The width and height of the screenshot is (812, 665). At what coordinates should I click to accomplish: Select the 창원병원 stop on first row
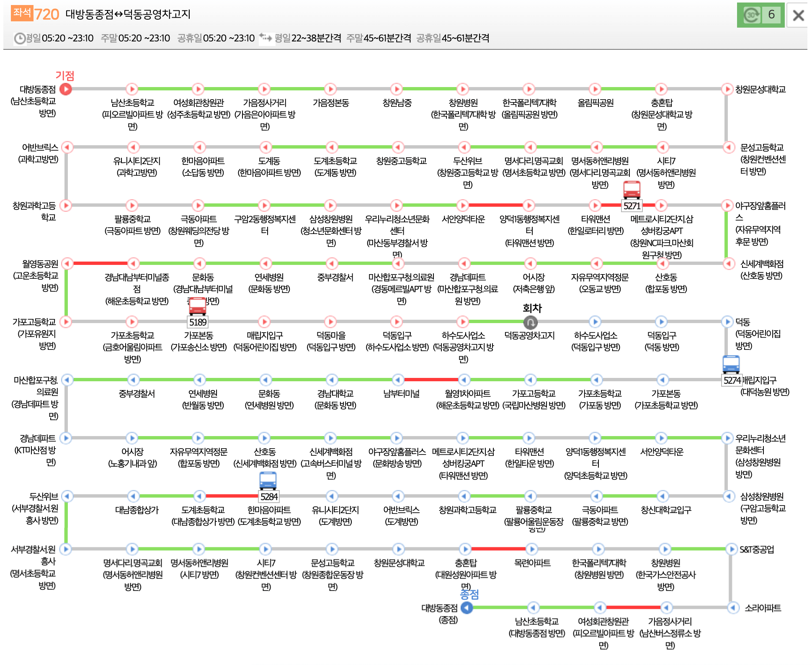[x=463, y=89]
